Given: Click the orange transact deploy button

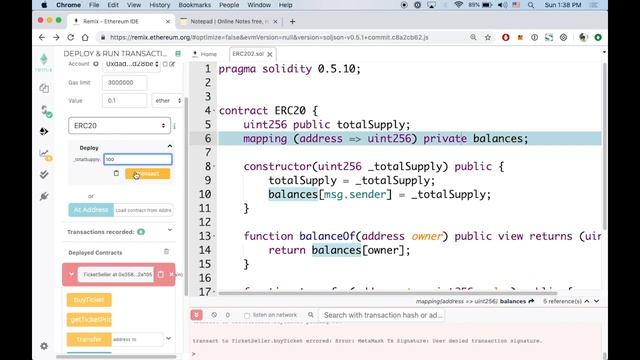Looking at the screenshot, I should pos(148,173).
